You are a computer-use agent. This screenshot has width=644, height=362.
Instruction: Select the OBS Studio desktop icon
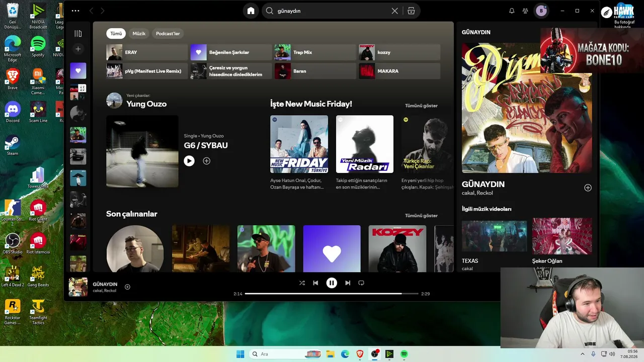click(x=13, y=244)
